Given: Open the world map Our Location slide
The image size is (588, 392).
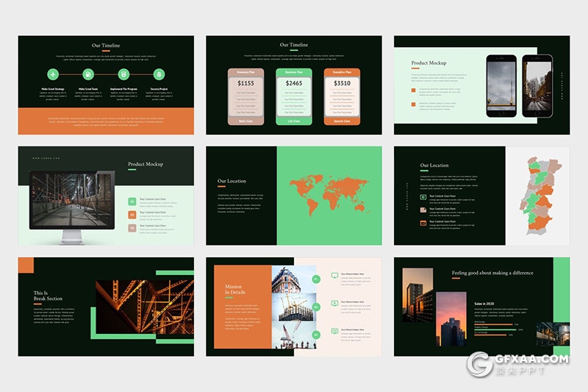Looking at the screenshot, I should pos(294,196).
